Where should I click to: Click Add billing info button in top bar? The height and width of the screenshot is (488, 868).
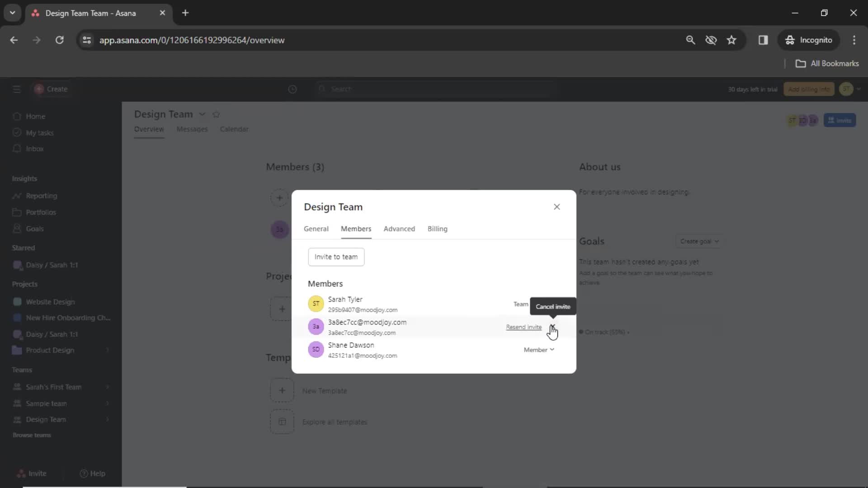coord(810,89)
